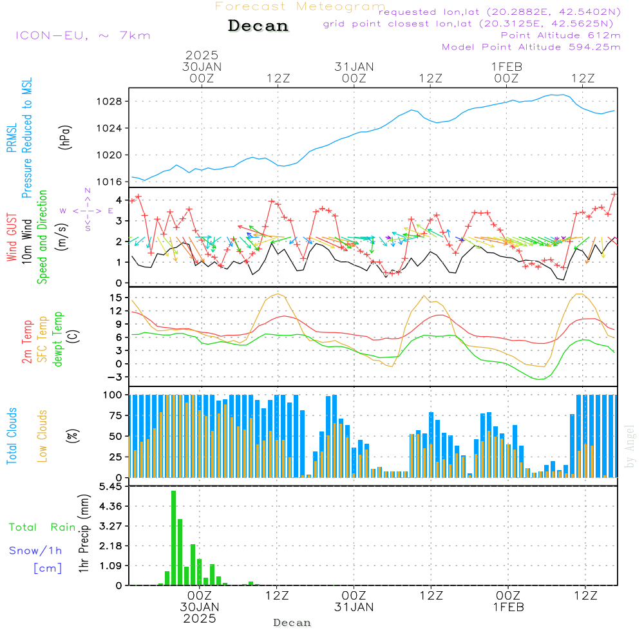644x644 pixels.
Task: Click the orange 'SFC Temp' label
Action: pos(43,339)
